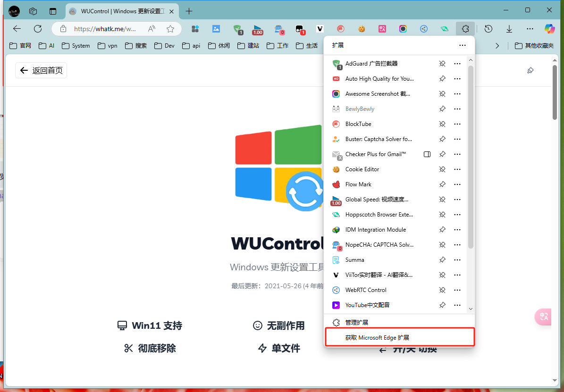Screen dimensions: 564x392
Task: Click the Cookie Editor toolbar icon
Action: coord(362,29)
